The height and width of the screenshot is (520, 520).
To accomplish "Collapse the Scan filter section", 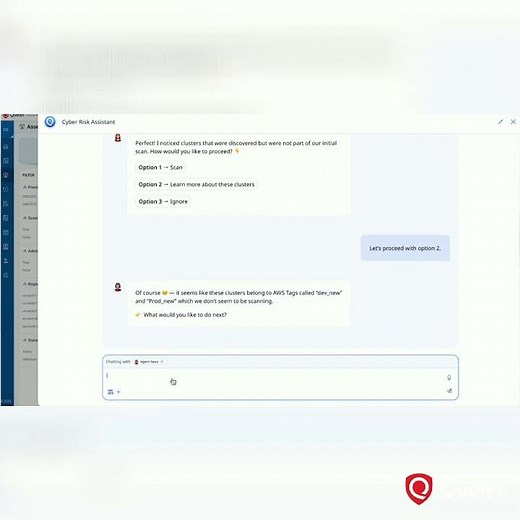I will pos(25,218).
